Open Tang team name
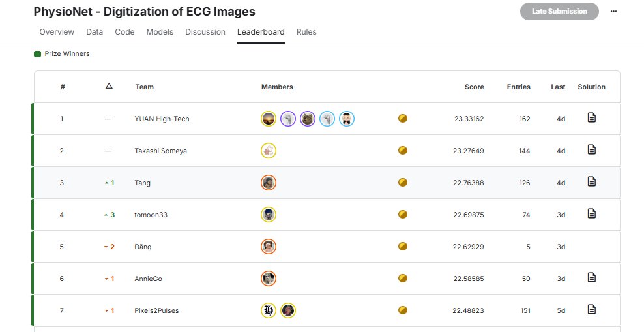 (x=143, y=183)
